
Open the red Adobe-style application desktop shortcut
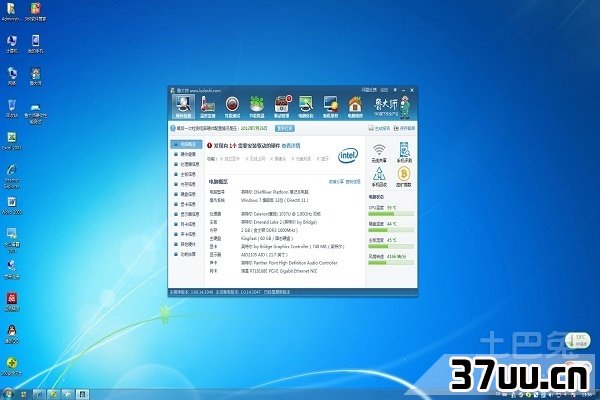(12, 302)
